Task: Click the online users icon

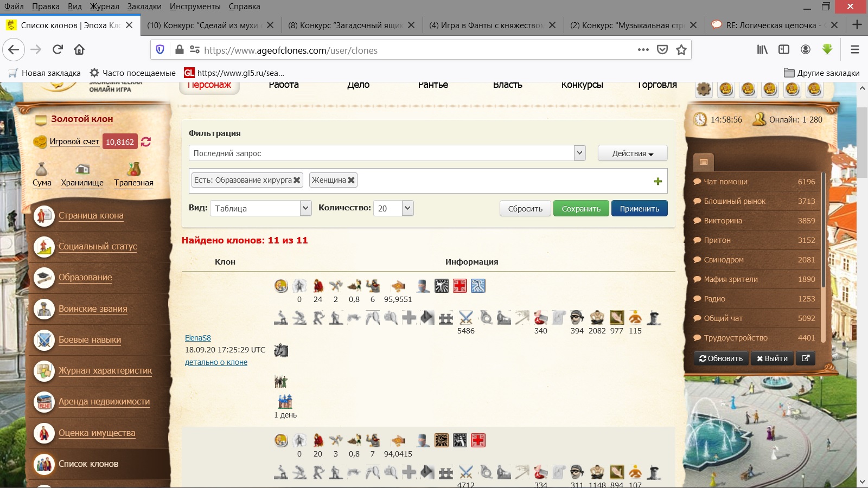Action: [x=759, y=119]
